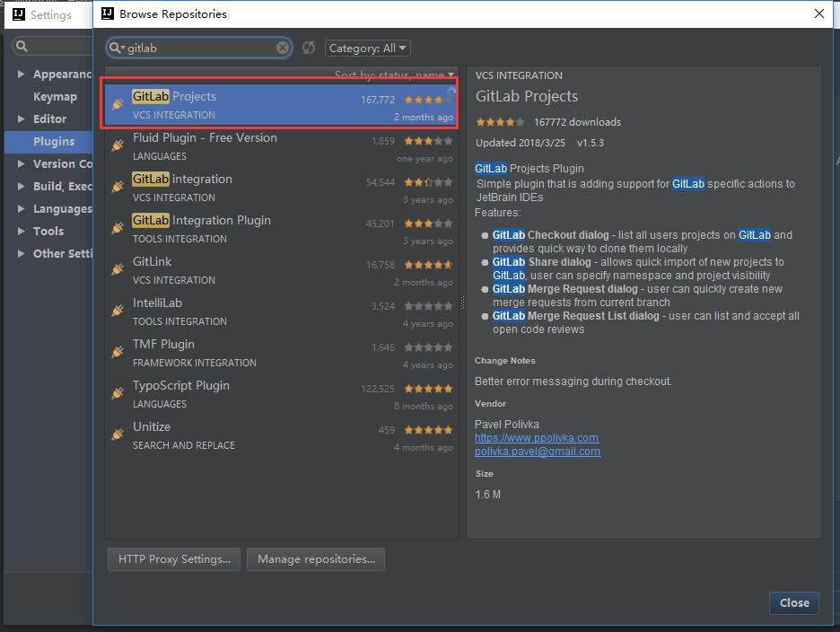Click the plug icon for GitLink
Screen dimensions: 840x632
(x=118, y=269)
